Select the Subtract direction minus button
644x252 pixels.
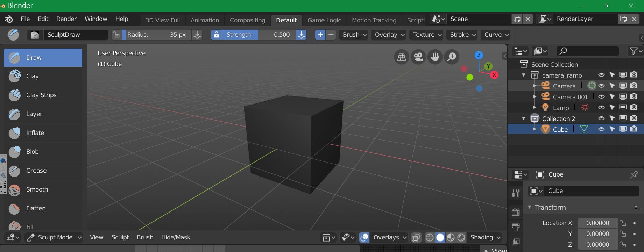pos(331,35)
